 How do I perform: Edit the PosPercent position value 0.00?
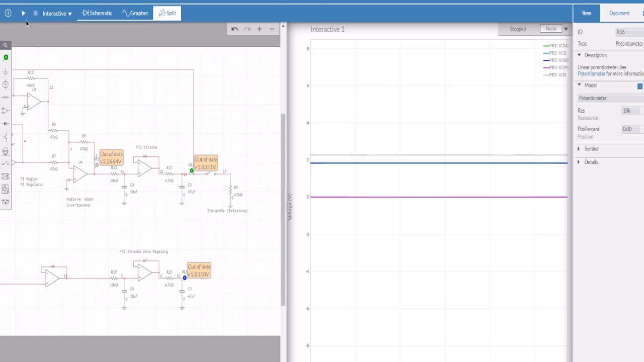coord(631,129)
